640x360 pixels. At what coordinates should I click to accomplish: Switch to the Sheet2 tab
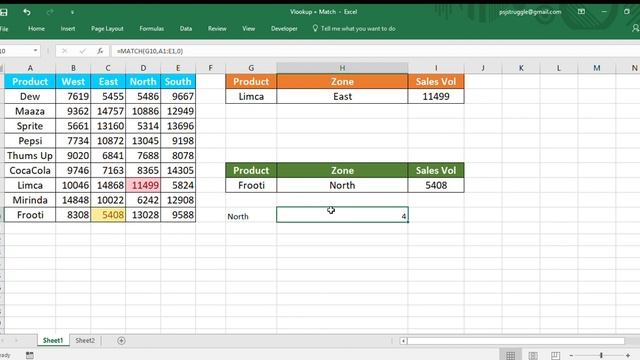pyautogui.click(x=85, y=340)
